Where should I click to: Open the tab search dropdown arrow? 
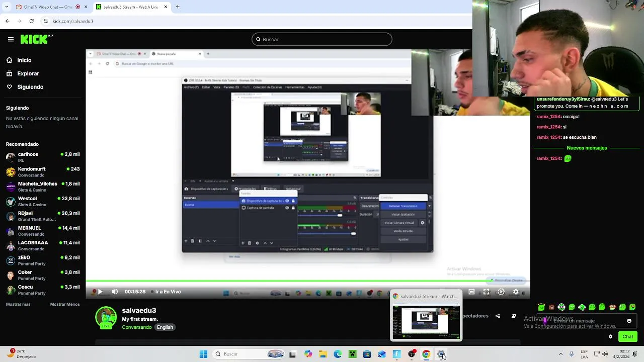[6, 7]
